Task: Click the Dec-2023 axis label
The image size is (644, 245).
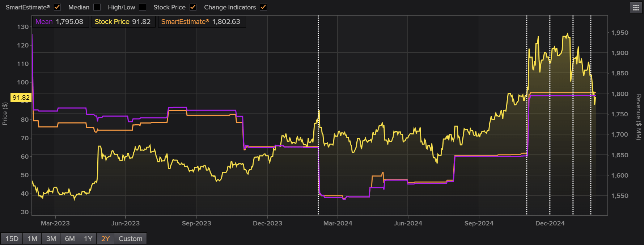Action: click(267, 223)
